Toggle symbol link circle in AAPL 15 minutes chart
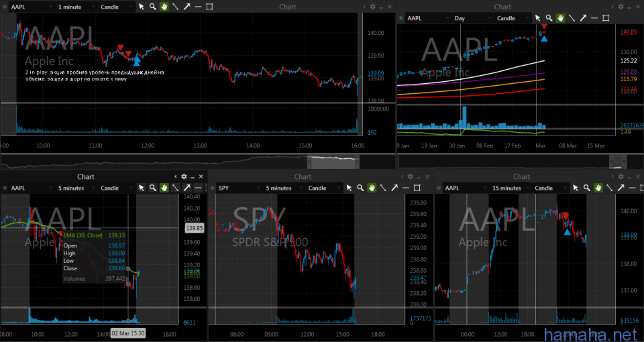Viewport: 644px width, 342px height. pyautogui.click(x=439, y=188)
